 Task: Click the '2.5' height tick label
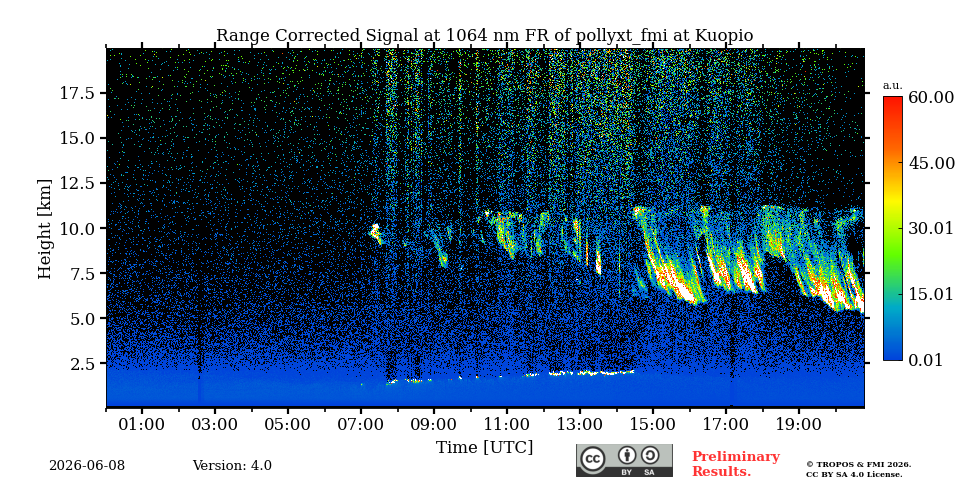point(82,364)
